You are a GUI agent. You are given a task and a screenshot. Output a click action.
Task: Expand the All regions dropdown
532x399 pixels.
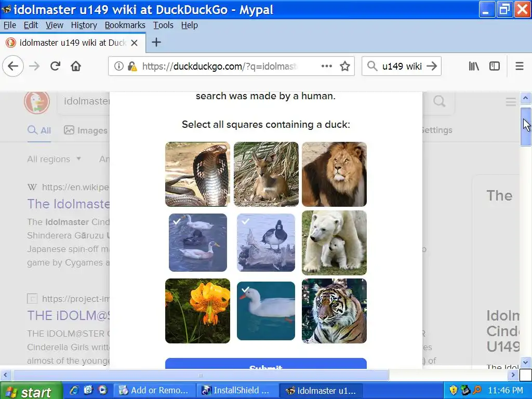pos(54,159)
